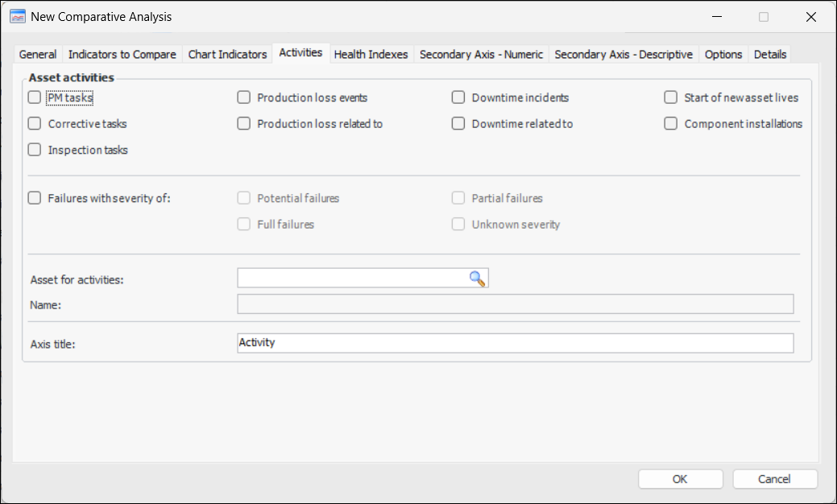Image resolution: width=837 pixels, height=504 pixels.
Task: Click the asset lookup magnifier icon
Action: coord(478,279)
